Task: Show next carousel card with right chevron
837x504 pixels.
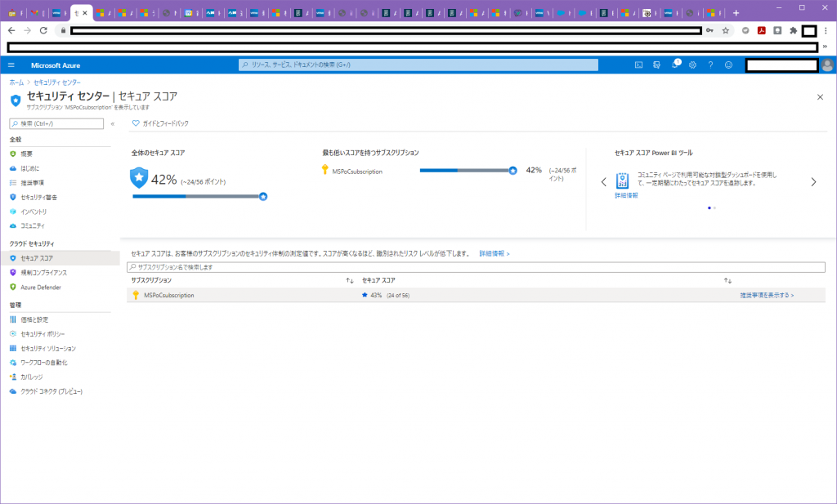Action: [813, 182]
